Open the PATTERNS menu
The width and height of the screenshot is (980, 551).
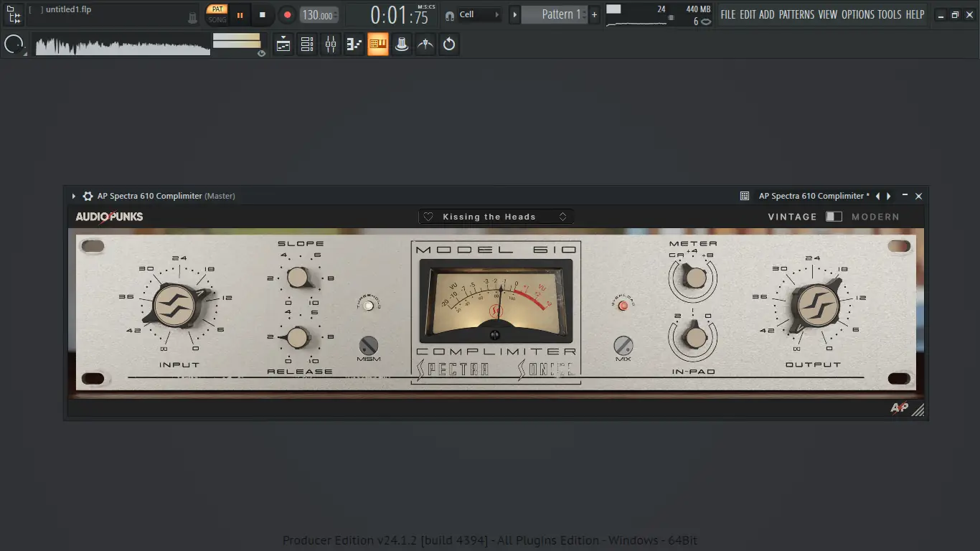[797, 14]
